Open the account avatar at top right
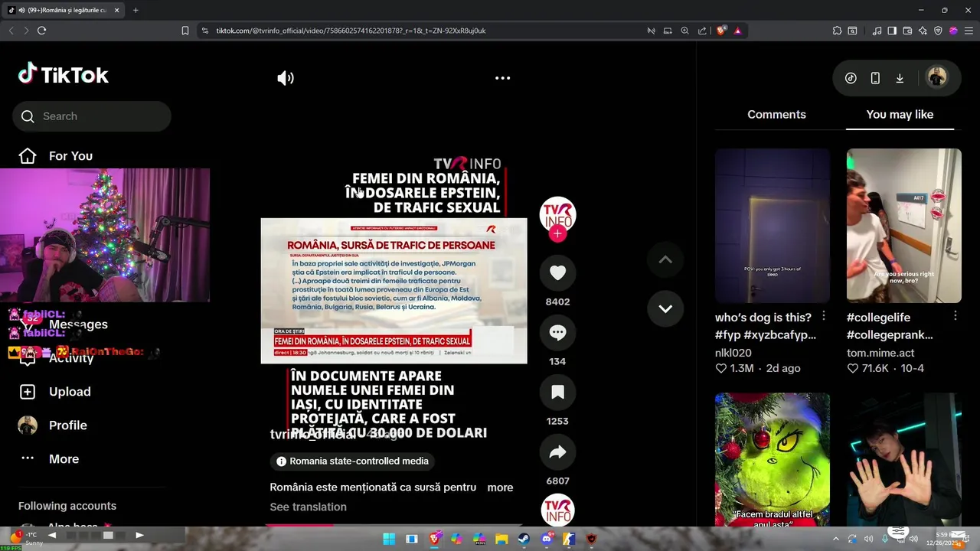The height and width of the screenshot is (551, 980). [x=936, y=77]
